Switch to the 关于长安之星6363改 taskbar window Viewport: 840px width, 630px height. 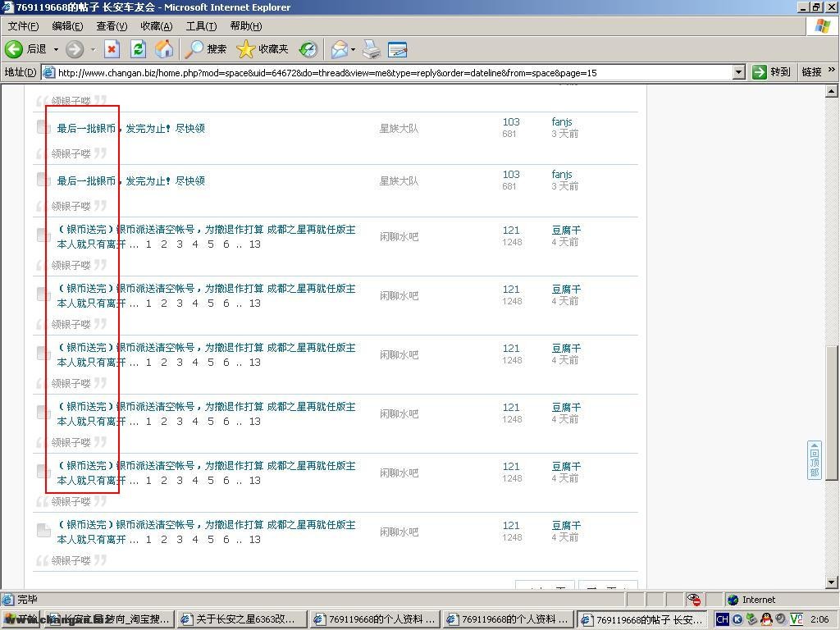243,619
